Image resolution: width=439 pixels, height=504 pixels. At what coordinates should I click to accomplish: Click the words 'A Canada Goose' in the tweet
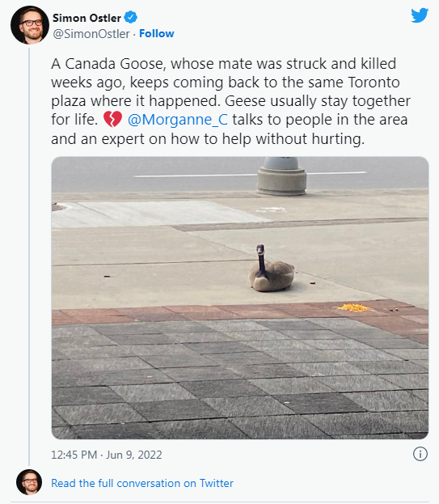coord(108,64)
